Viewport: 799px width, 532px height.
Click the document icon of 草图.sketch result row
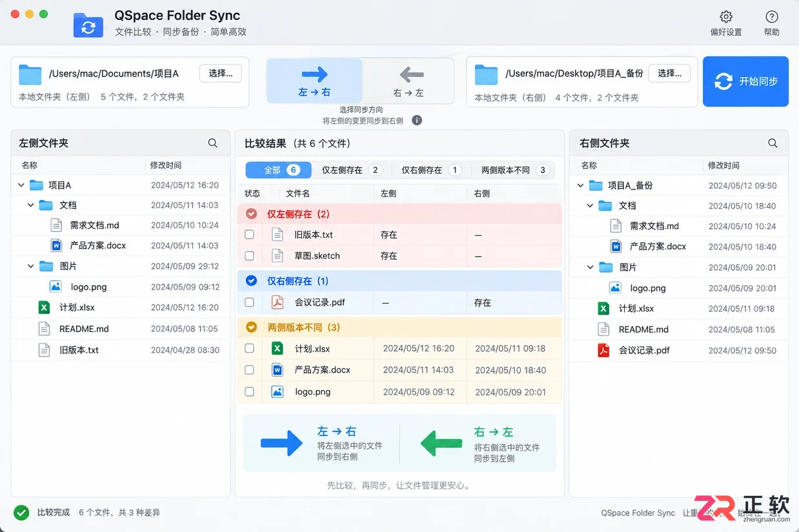(278, 255)
